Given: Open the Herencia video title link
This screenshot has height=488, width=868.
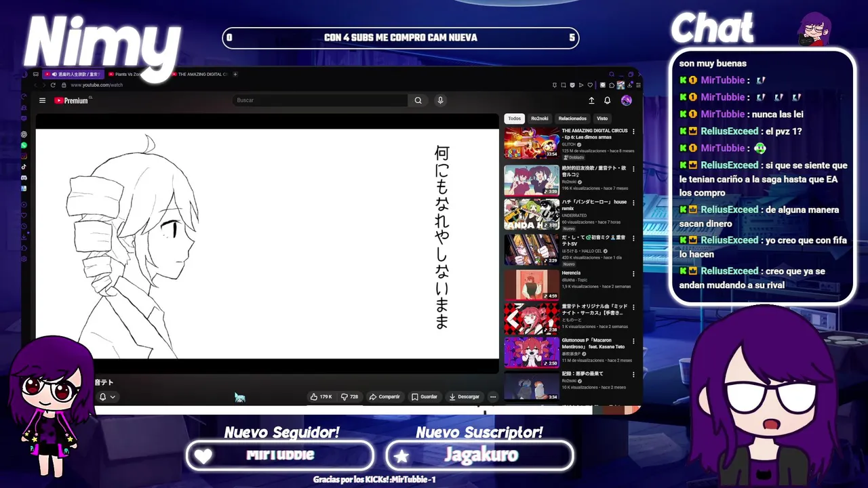Looking at the screenshot, I should pyautogui.click(x=571, y=272).
